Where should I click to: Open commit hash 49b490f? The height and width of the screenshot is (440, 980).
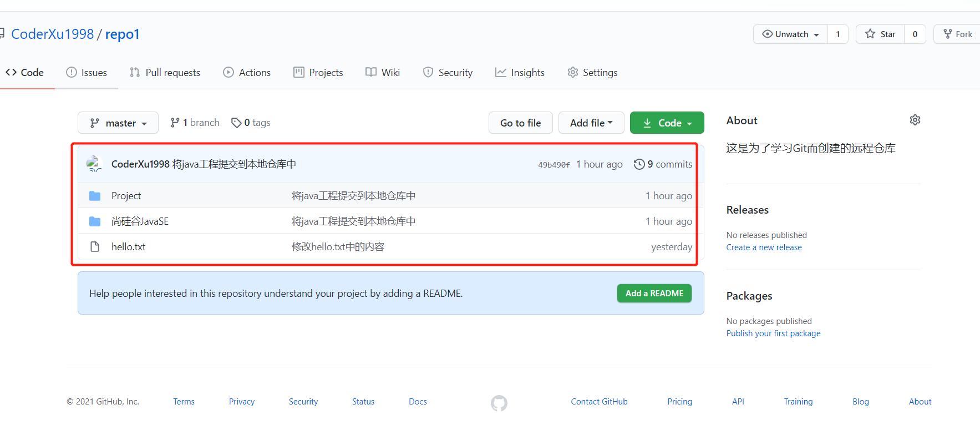pyautogui.click(x=554, y=165)
